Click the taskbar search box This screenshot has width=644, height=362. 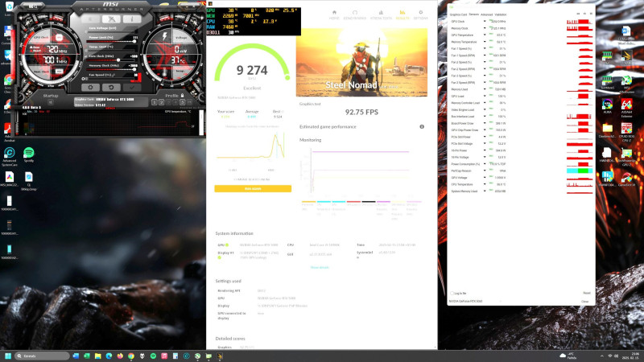click(43, 356)
